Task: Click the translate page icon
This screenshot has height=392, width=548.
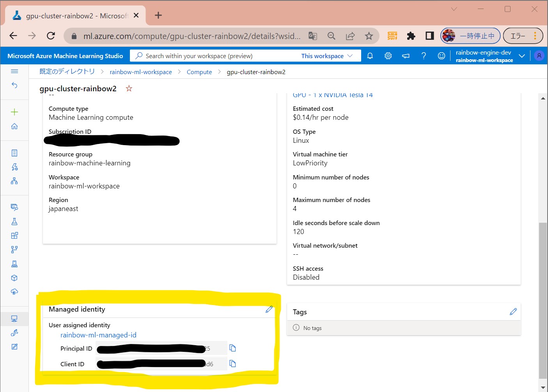Action: point(313,36)
